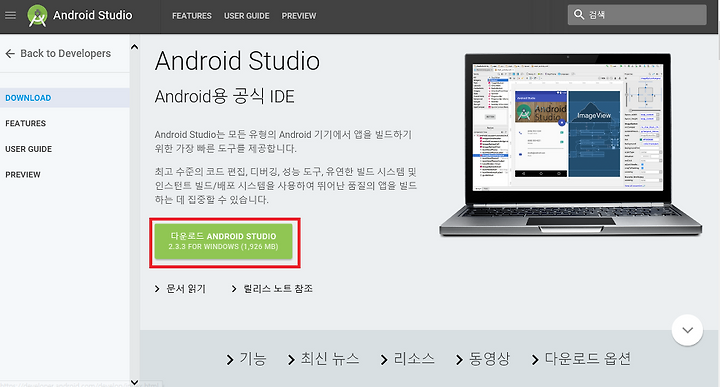Jump to the 다운로드 옵션 section

588,359
